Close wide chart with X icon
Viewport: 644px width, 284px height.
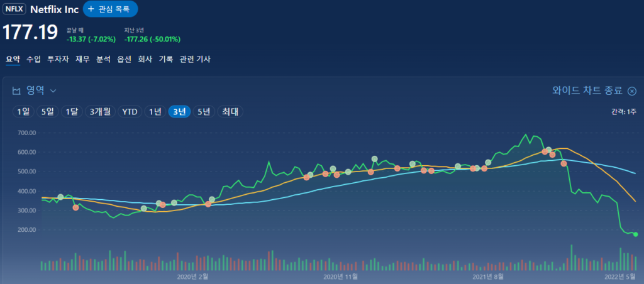632,90
